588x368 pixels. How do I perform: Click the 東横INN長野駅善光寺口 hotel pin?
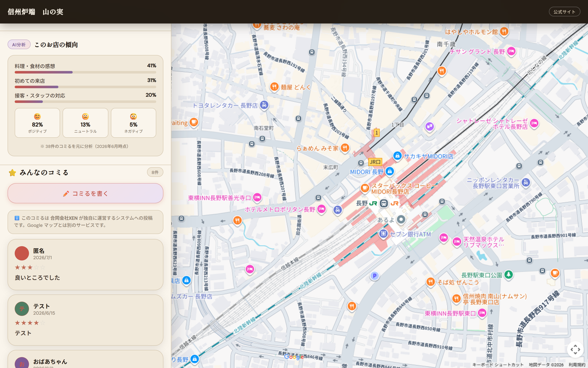257,197
